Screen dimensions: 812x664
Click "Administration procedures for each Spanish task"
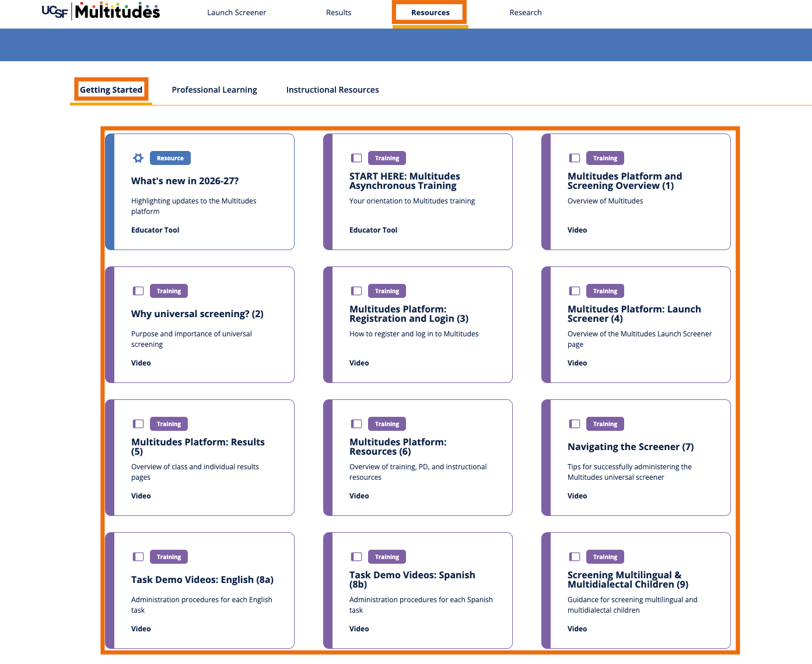(421, 605)
